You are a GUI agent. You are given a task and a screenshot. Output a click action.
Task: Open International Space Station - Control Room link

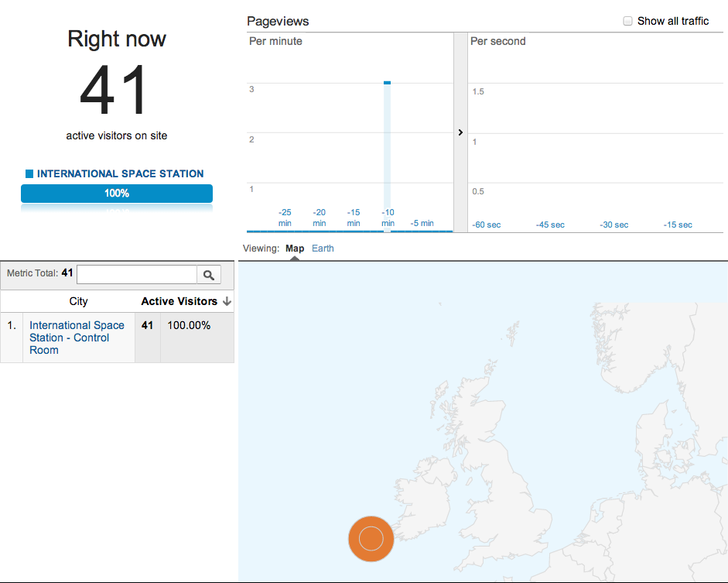click(77, 338)
